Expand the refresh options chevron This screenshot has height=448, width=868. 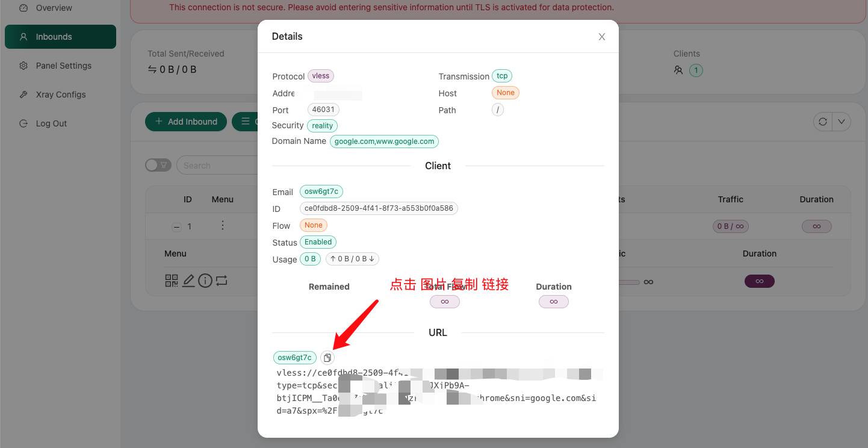(841, 122)
